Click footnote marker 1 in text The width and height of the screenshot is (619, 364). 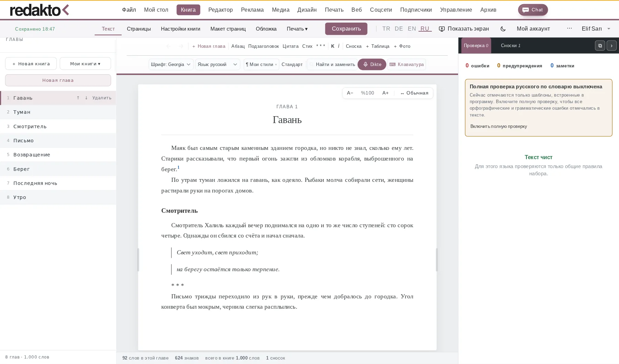click(x=178, y=167)
